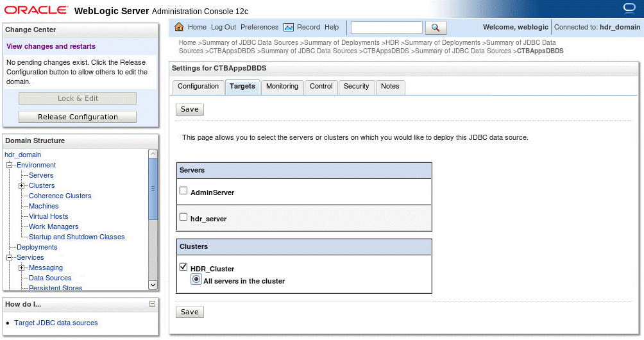Click into the toolbar search field
Image resolution: width=644 pixels, height=340 pixels.
387,28
